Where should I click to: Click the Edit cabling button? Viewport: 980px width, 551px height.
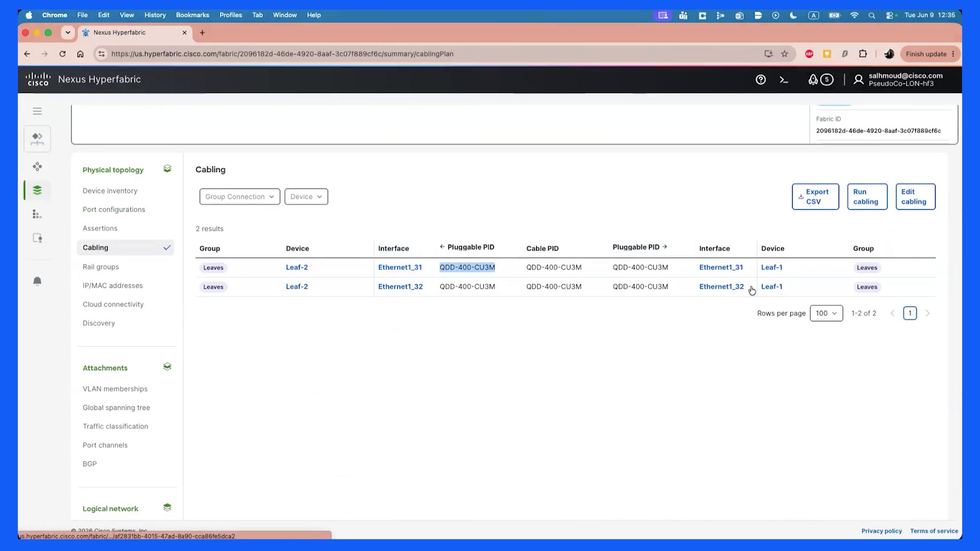[x=915, y=196]
